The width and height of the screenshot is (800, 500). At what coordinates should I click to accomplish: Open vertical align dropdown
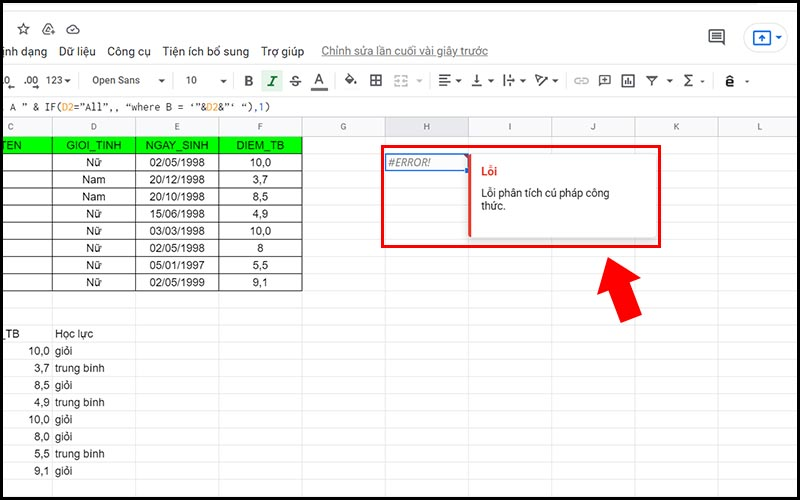click(482, 81)
